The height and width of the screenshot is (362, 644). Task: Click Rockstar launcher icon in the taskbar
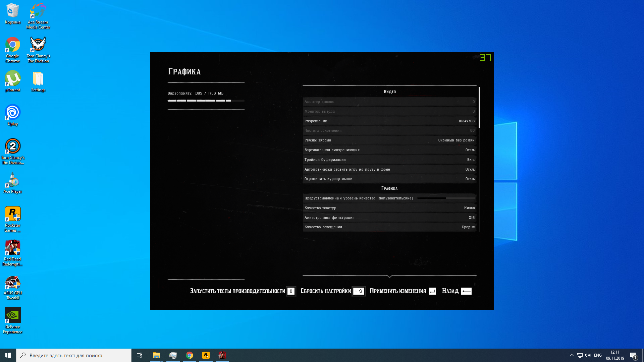coord(206,355)
